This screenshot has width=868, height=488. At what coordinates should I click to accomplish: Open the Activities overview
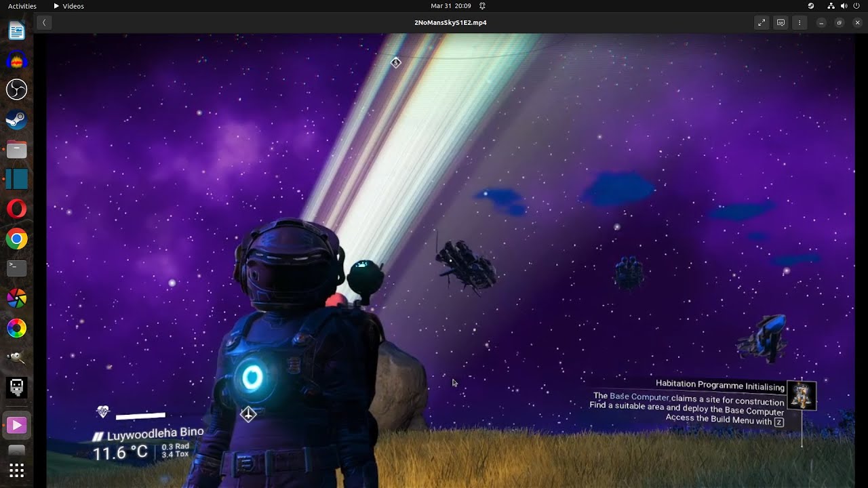(22, 5)
